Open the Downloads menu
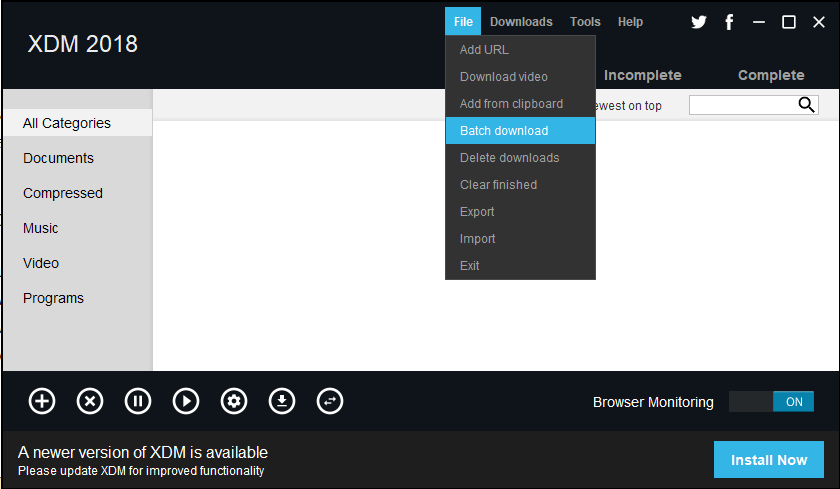The image size is (840, 489). point(521,21)
